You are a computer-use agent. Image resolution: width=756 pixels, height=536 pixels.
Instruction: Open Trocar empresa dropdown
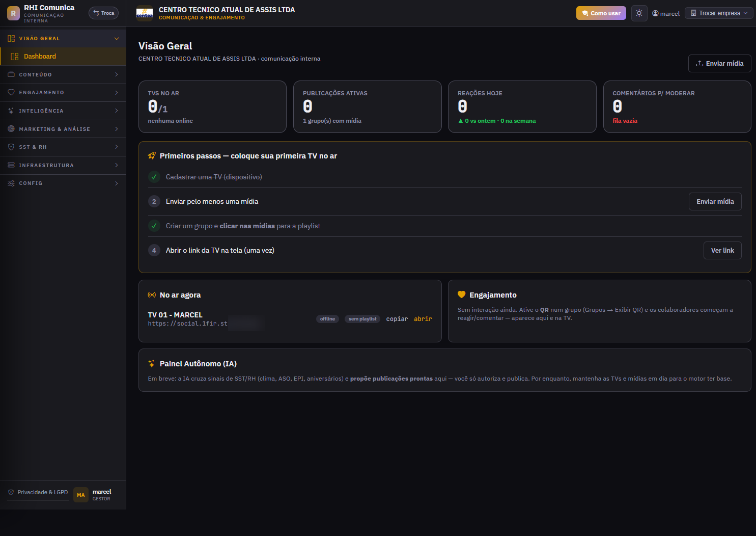719,13
